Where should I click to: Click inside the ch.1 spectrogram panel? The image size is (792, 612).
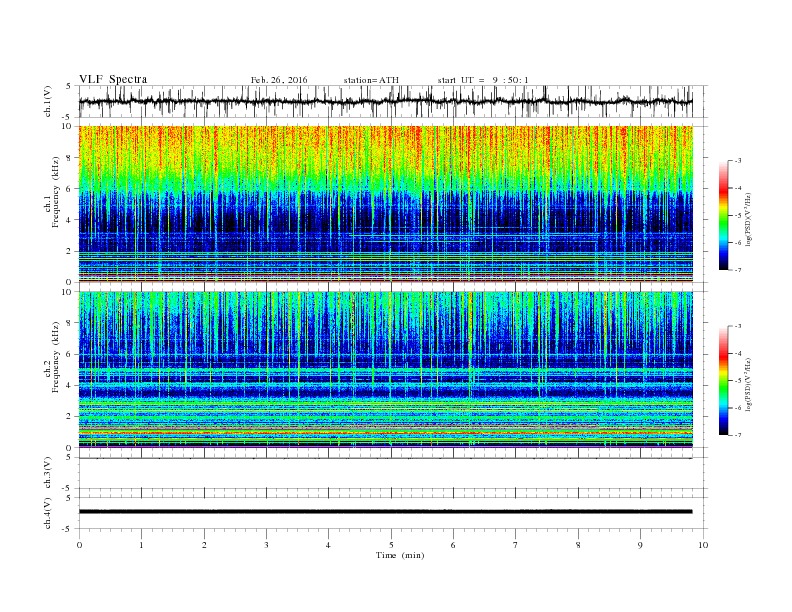(x=385, y=203)
